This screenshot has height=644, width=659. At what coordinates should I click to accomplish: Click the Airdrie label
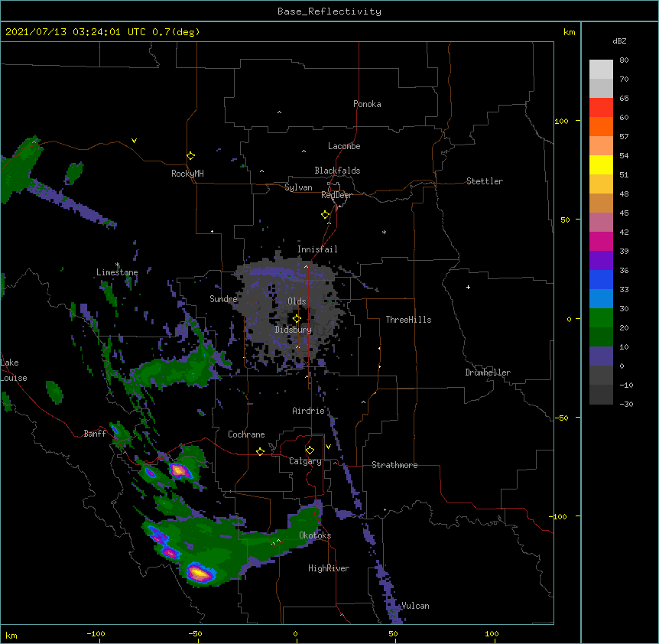coord(308,411)
